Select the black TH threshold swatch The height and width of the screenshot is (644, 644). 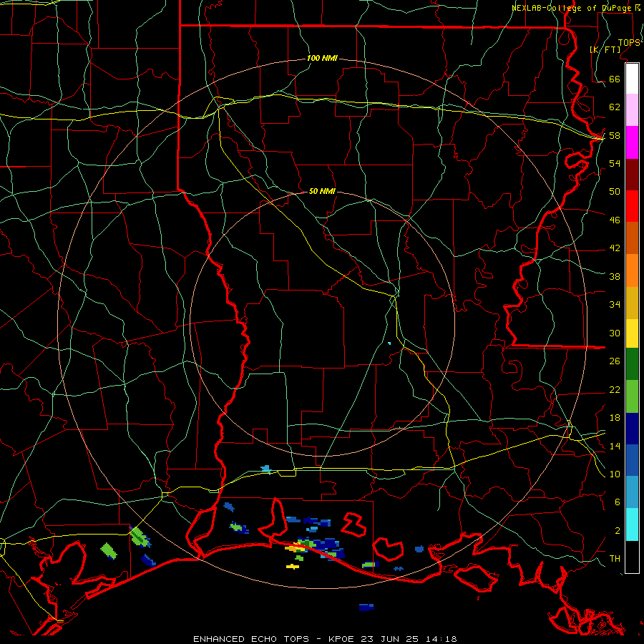(632, 557)
